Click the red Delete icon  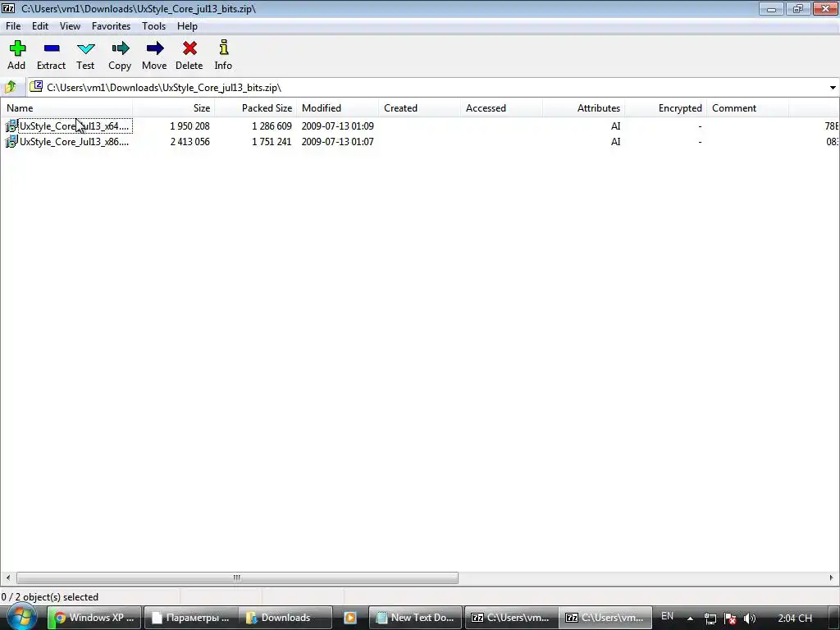pyautogui.click(x=189, y=48)
